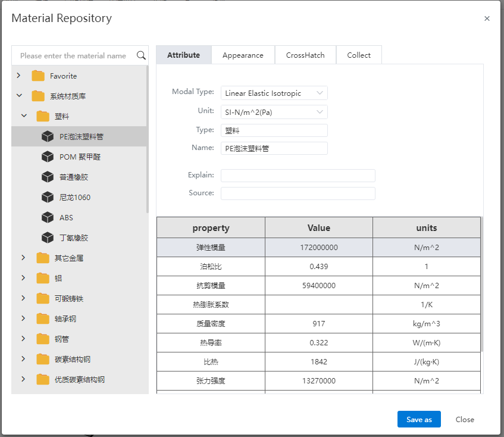Click the 其它金属 folder icon
Screen dimensions: 504x437
pyautogui.click(x=43, y=258)
